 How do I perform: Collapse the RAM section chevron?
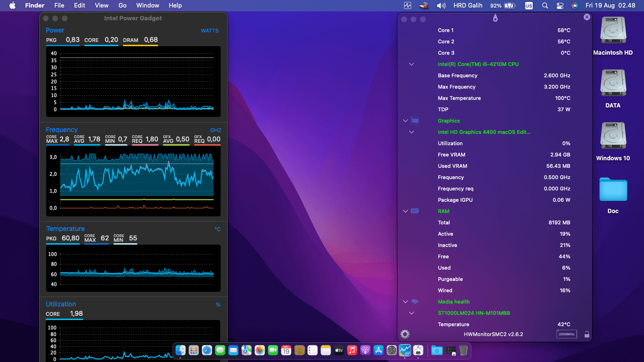click(x=405, y=211)
